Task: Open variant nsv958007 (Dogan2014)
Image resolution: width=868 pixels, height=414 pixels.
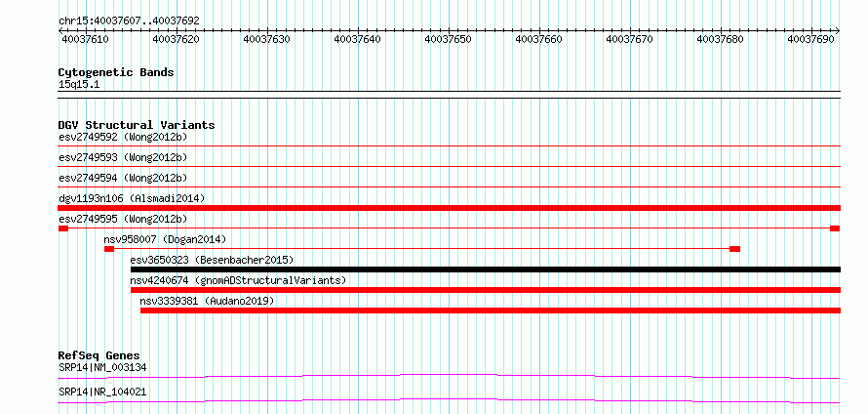Action: pos(165,239)
